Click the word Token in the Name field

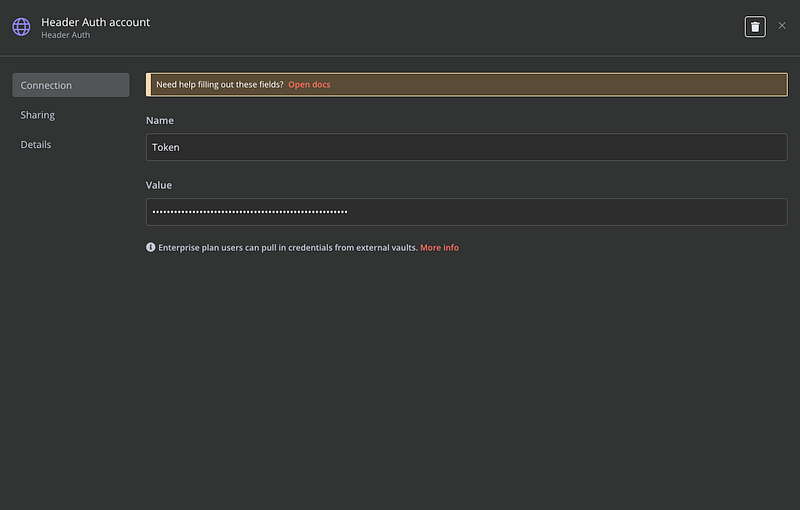[x=166, y=147]
